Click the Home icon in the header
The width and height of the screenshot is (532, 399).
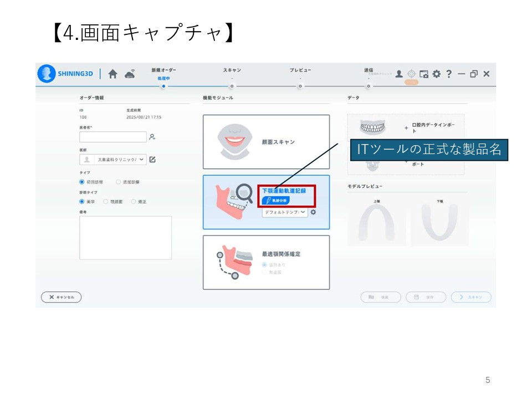(113, 74)
